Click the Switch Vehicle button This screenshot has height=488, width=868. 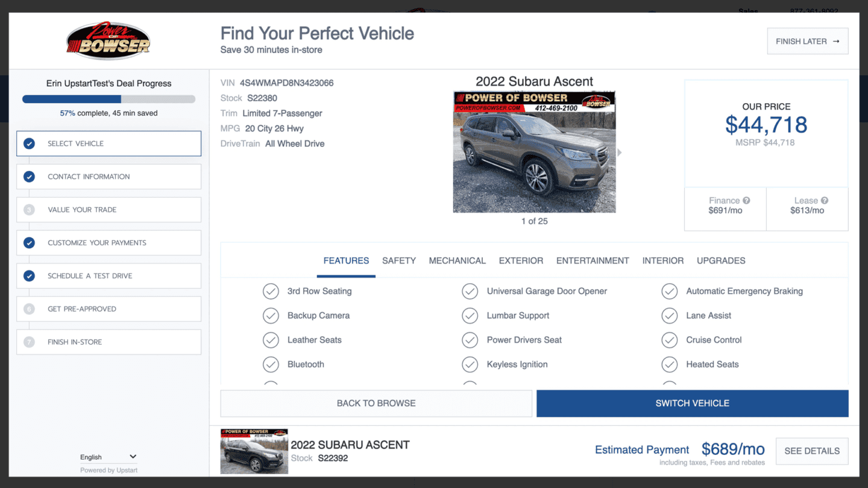pos(692,403)
